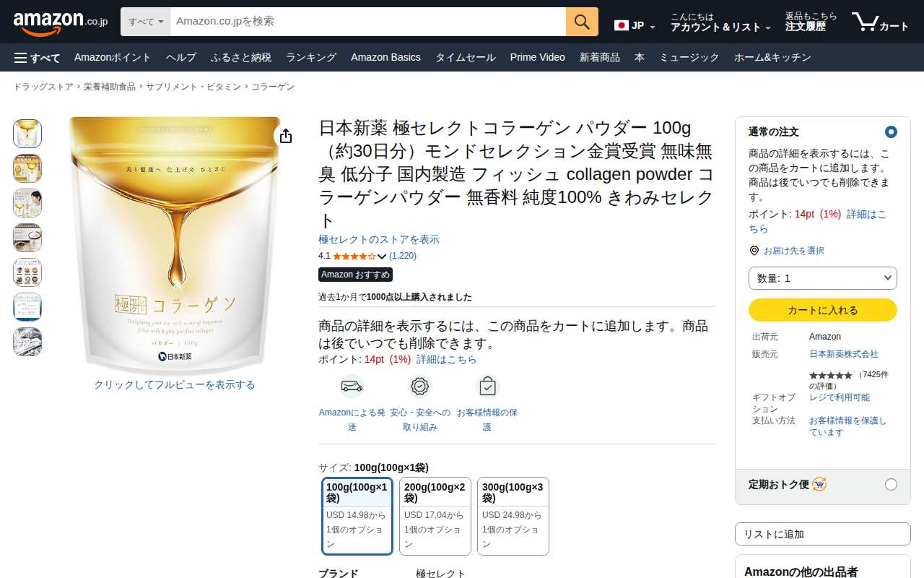Click 詳細はこちら link under product points
This screenshot has height=578, width=924.
(x=447, y=359)
